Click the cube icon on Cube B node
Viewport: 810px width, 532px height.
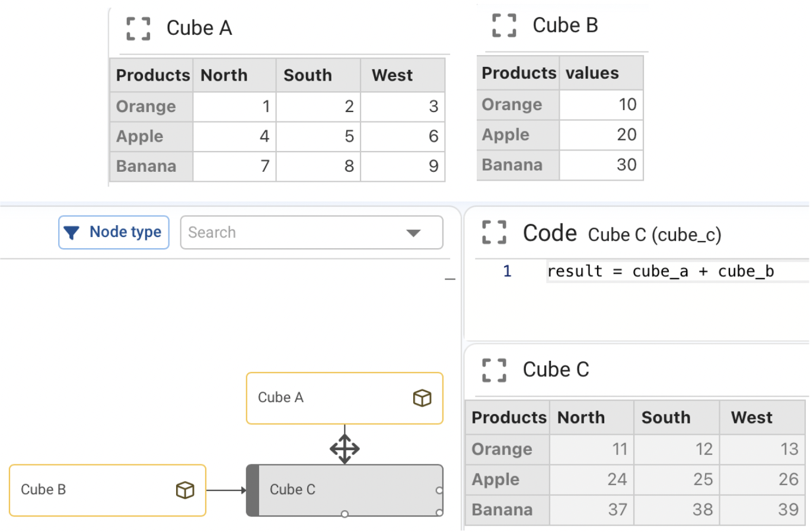(x=185, y=490)
